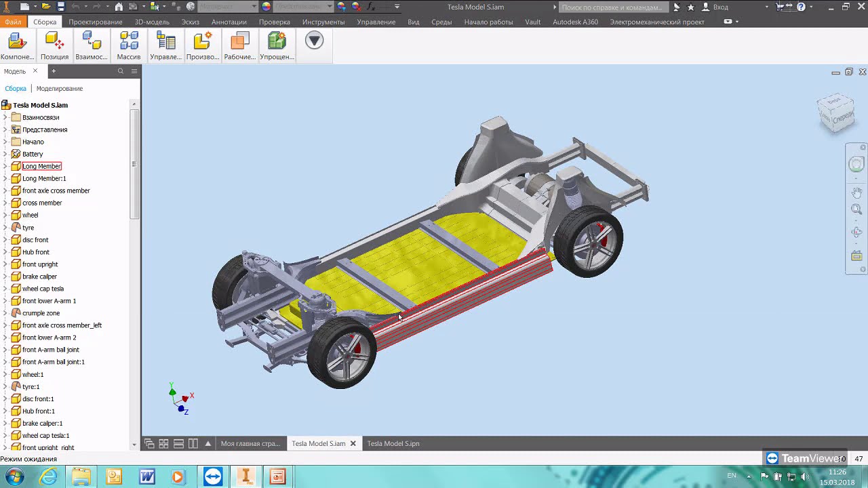Click the Look At icon in nav bar
Viewport: 868px width, 488px height.
[856, 256]
